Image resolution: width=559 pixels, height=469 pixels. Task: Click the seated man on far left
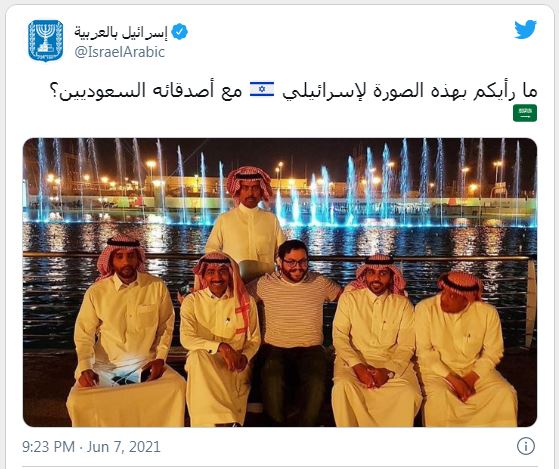(x=125, y=331)
